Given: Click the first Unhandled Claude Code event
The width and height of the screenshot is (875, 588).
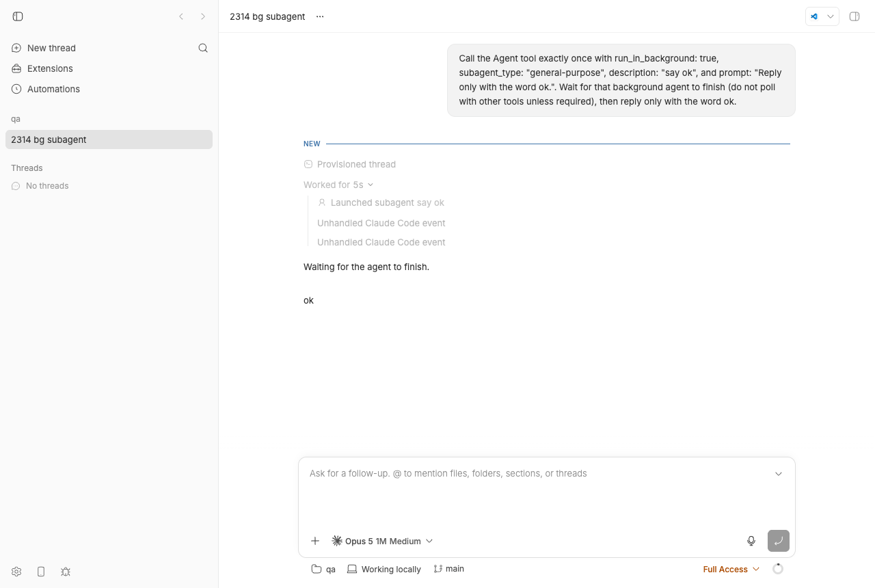Looking at the screenshot, I should [x=381, y=223].
